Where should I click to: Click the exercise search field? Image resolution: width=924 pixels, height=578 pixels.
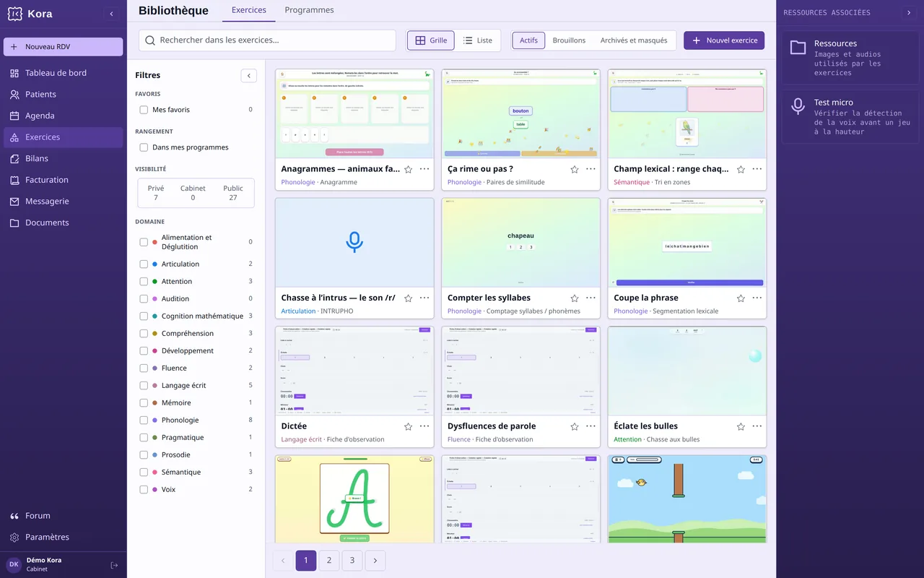click(x=267, y=40)
